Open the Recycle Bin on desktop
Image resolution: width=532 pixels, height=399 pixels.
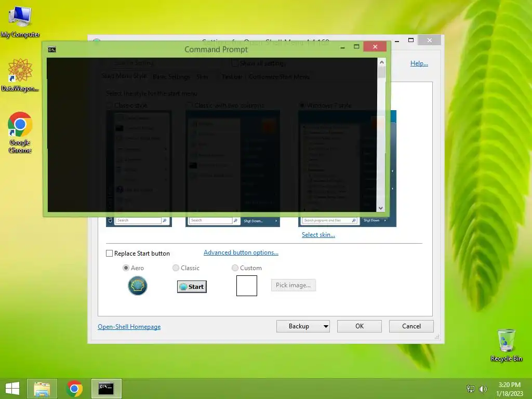[x=506, y=345]
